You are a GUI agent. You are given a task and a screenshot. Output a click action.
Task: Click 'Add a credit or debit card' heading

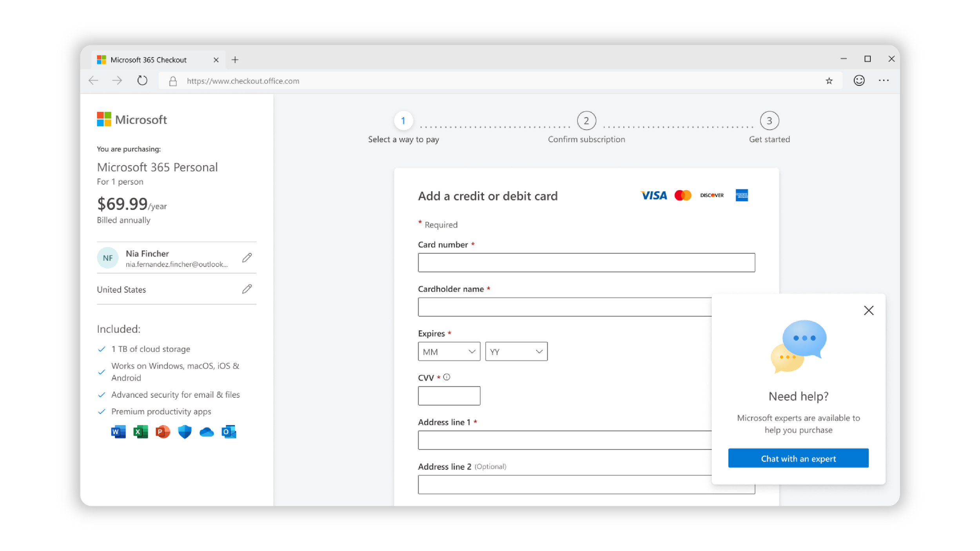(x=488, y=196)
